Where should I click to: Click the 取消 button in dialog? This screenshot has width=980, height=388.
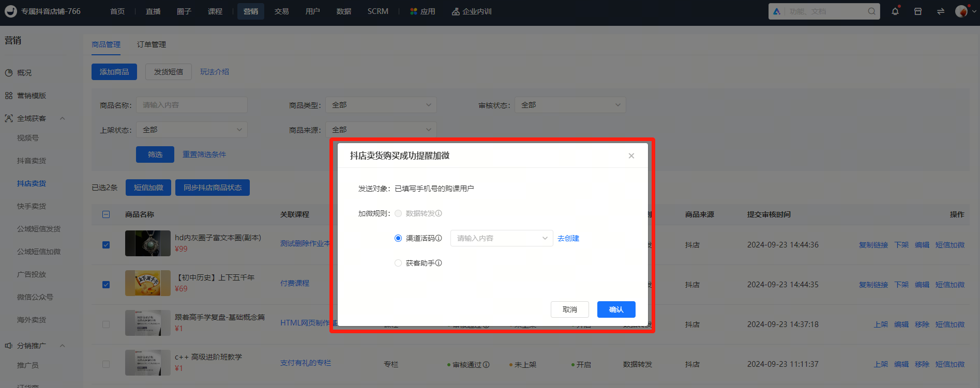(x=570, y=309)
